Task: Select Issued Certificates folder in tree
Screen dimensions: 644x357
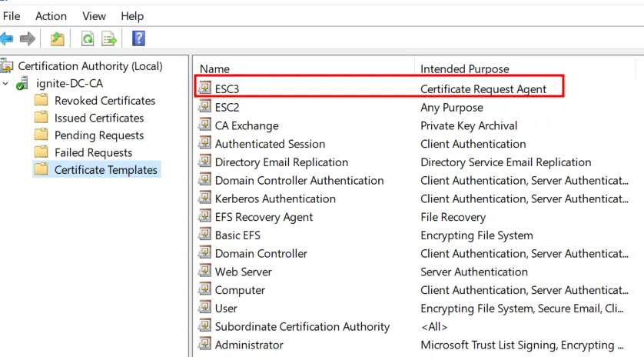Action: click(x=98, y=118)
